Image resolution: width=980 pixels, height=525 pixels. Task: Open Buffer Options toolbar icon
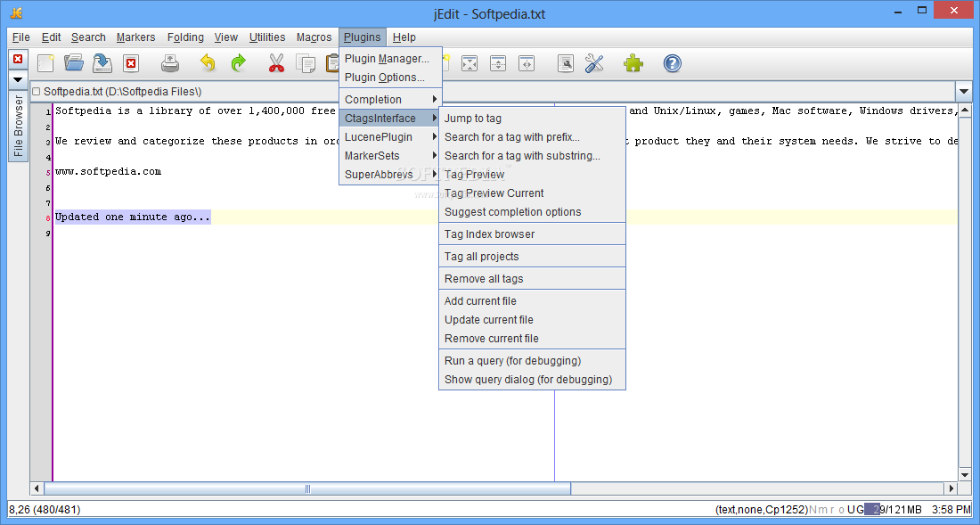pyautogui.click(x=566, y=63)
